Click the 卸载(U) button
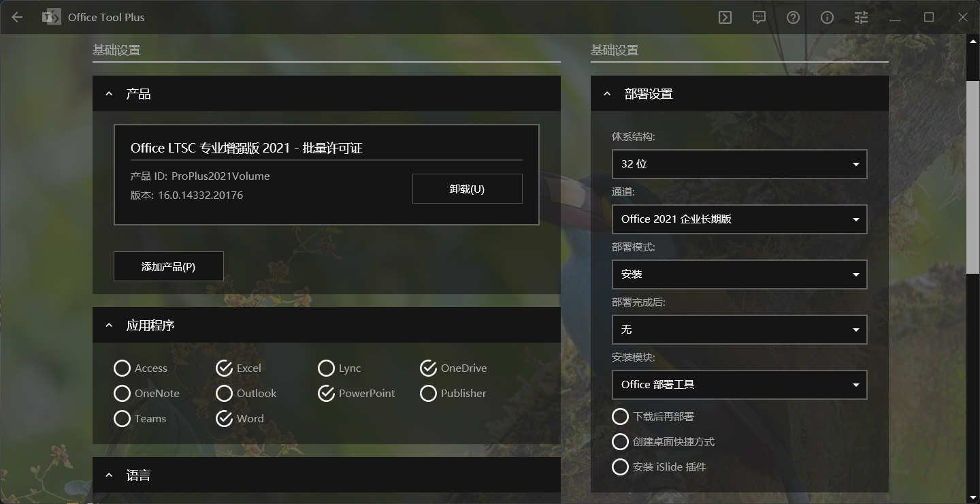Screen dimensions: 980x504 468,189
